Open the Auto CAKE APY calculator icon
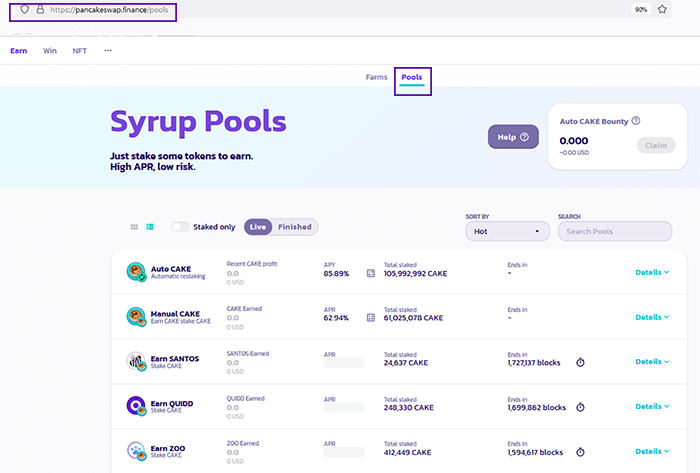 point(371,273)
